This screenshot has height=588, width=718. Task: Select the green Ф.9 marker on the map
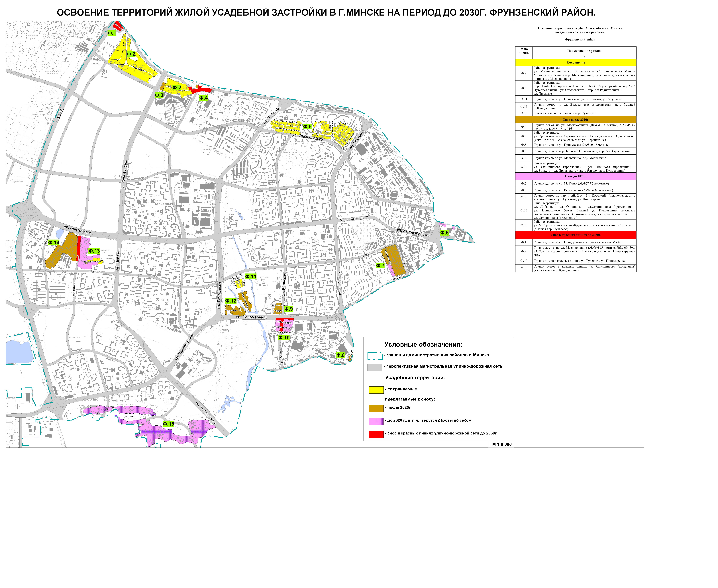(289, 309)
